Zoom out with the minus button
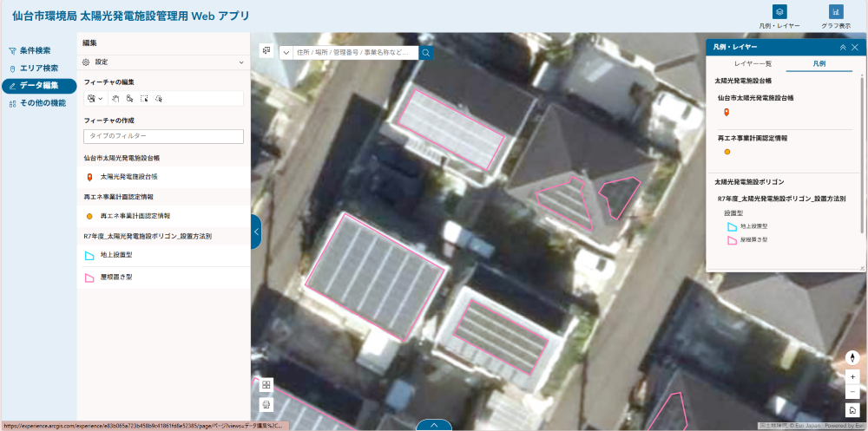 pyautogui.click(x=852, y=392)
